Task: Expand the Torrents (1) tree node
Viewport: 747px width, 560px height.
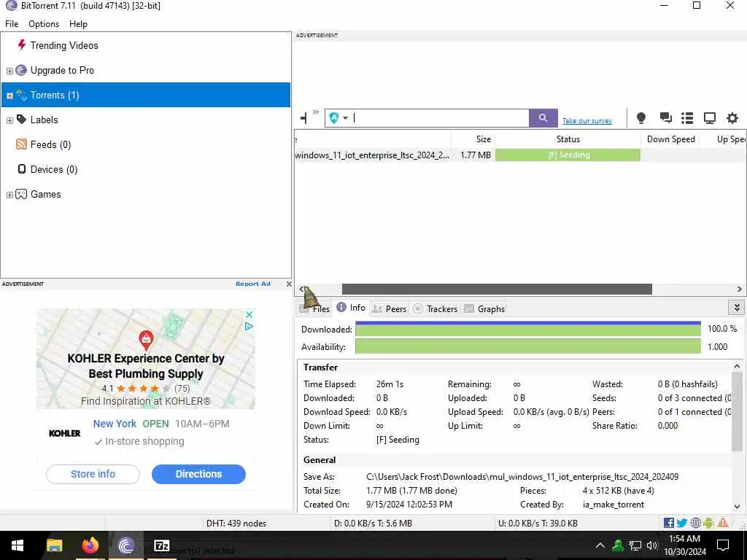Action: pos(9,96)
